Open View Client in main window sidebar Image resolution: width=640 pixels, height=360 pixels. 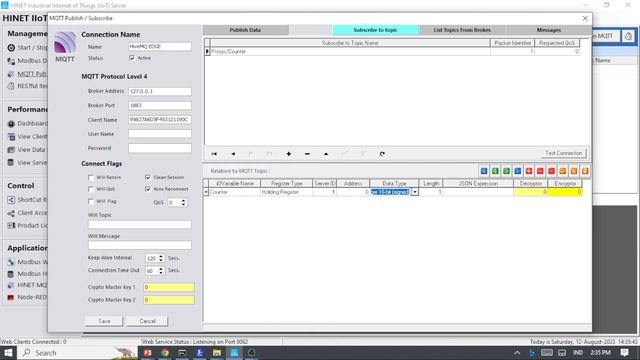coord(27,136)
